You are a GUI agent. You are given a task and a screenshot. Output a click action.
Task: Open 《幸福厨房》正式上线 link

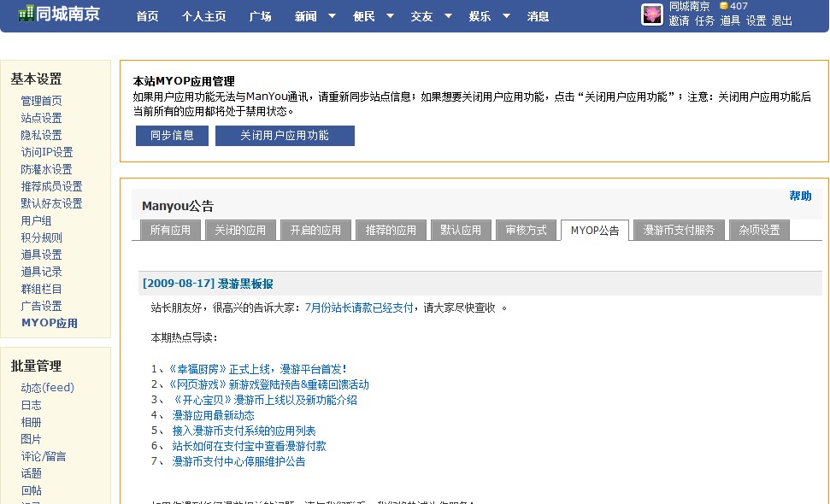258,369
